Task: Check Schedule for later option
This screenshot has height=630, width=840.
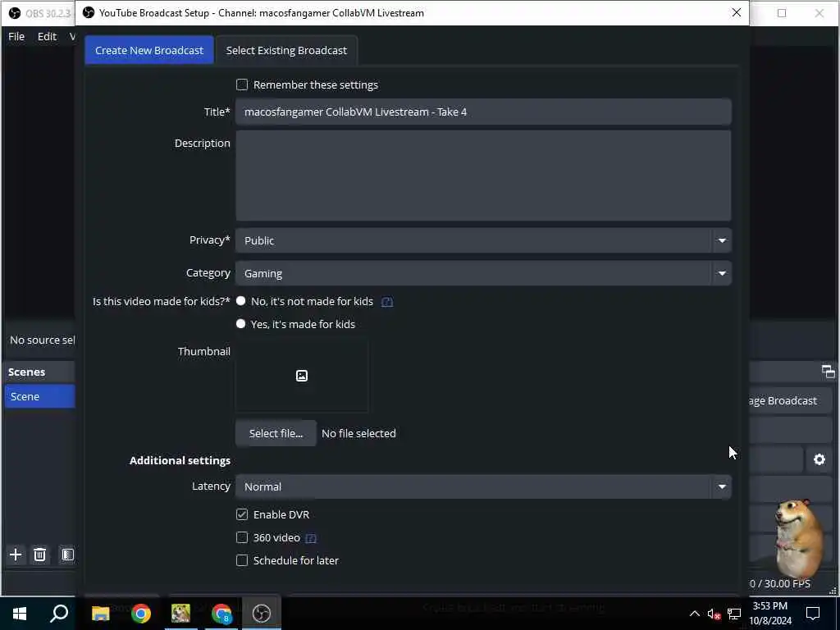Action: (242, 560)
